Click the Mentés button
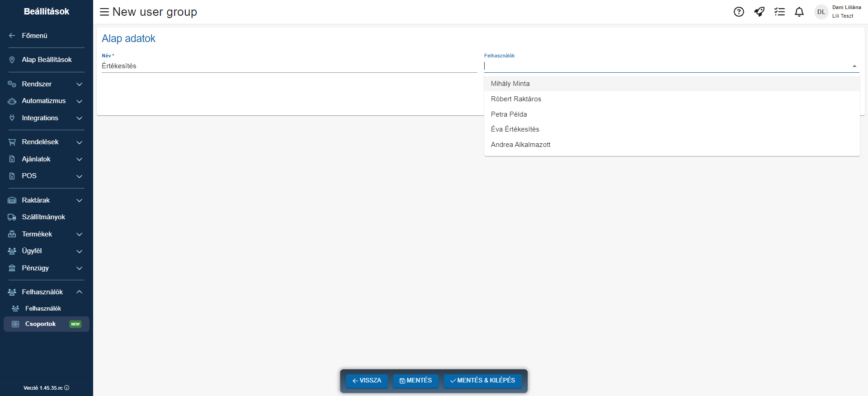The image size is (868, 396). click(x=415, y=381)
